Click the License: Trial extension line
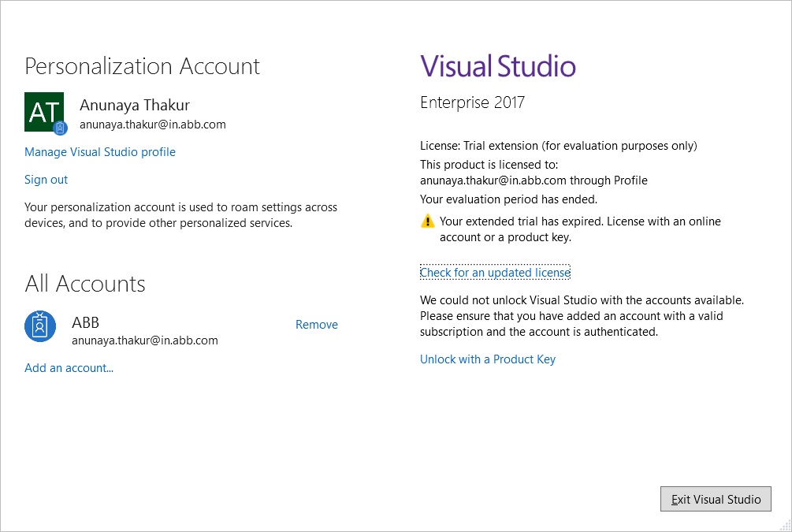792x532 pixels. click(x=559, y=146)
